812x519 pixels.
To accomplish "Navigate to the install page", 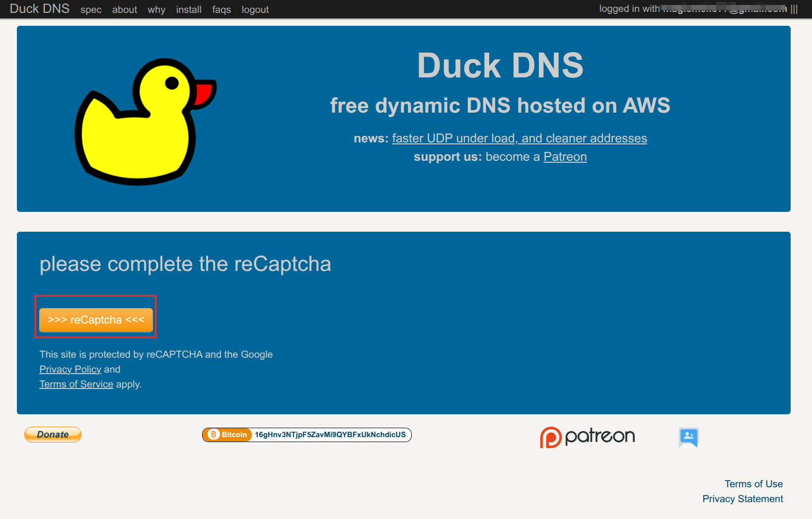I will point(189,9).
